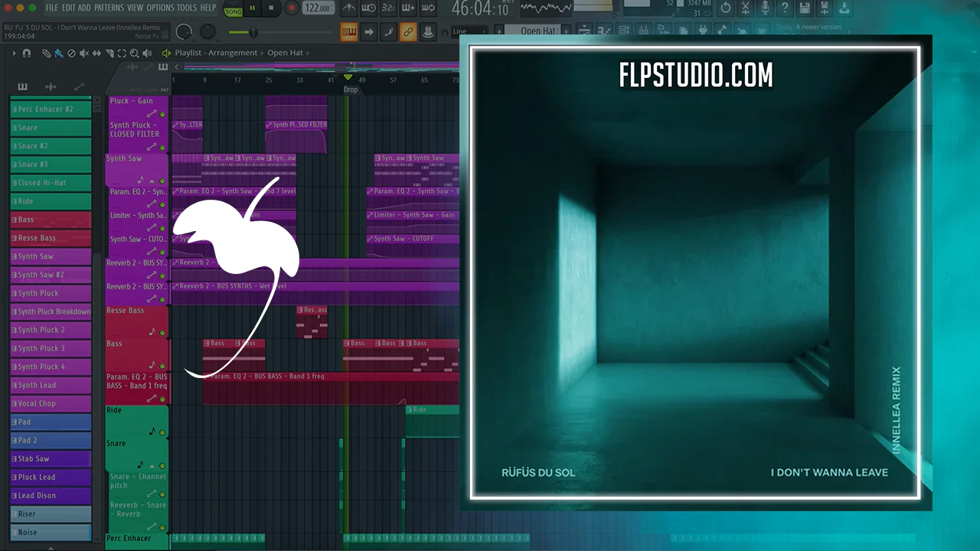Click Open Hat in the playlist breadcrumb

pos(285,54)
